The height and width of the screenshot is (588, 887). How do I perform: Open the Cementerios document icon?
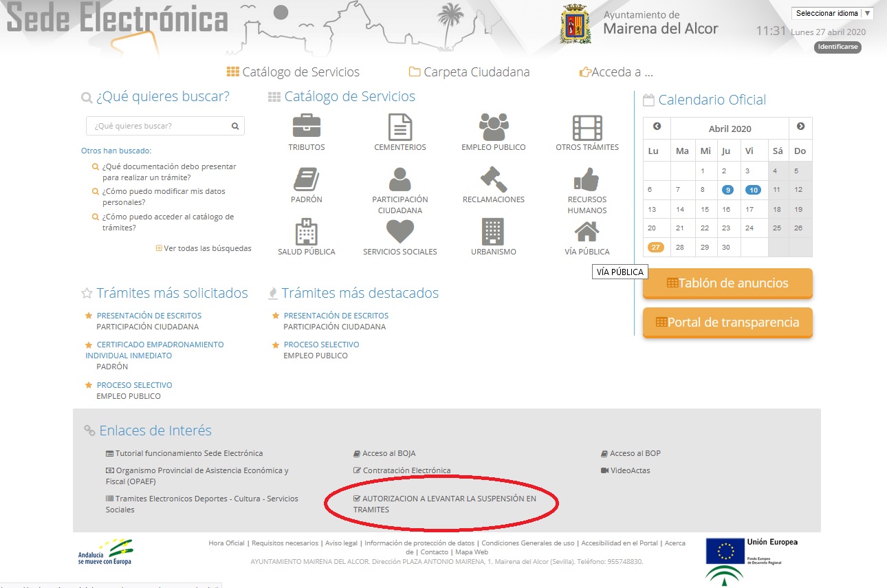[399, 127]
